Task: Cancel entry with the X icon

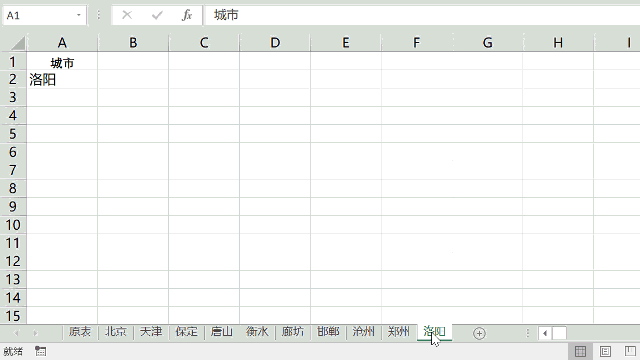Action: (x=127, y=15)
